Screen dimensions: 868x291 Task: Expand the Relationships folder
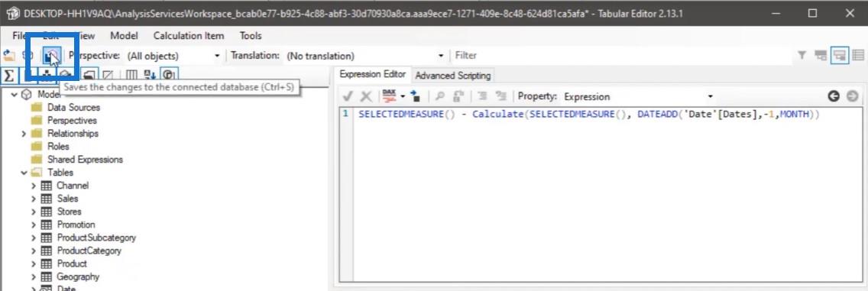point(24,134)
